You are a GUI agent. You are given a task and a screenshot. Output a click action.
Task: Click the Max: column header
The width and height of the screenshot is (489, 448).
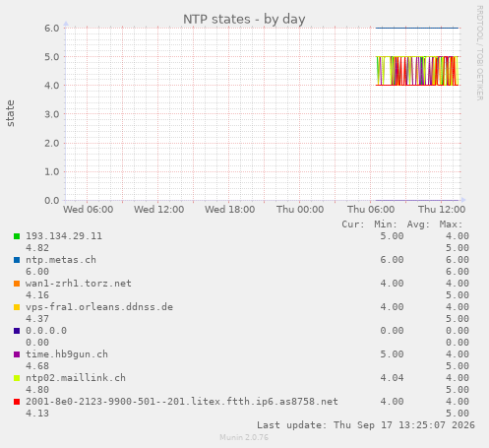[x=451, y=224]
